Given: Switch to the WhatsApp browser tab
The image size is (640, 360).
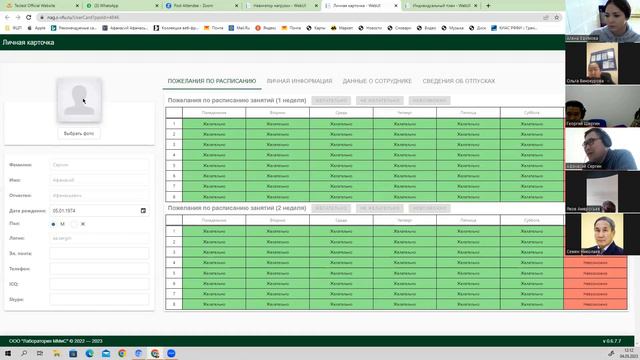Looking at the screenshot, I should (122, 6).
